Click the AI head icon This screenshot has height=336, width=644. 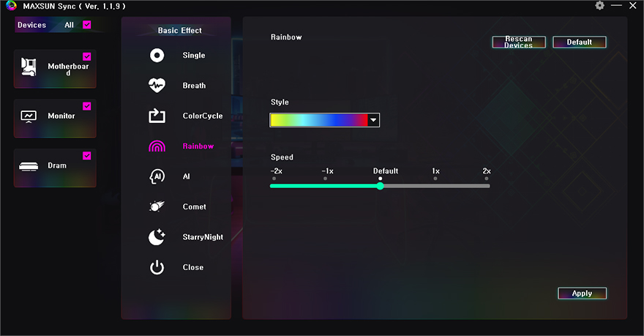(x=157, y=176)
